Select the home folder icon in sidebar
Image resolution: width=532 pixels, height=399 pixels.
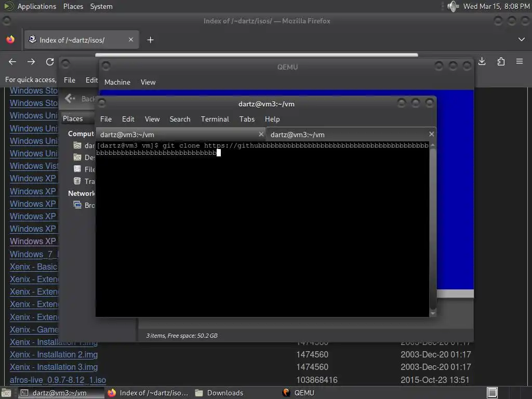77,145
